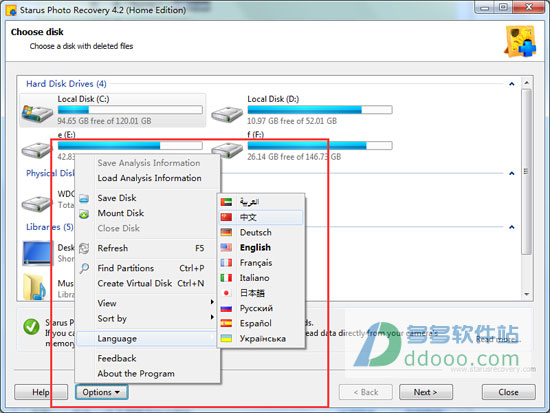Image resolution: width=550 pixels, height=413 pixels.
Task: Click the Italian flag icon
Action: click(226, 278)
